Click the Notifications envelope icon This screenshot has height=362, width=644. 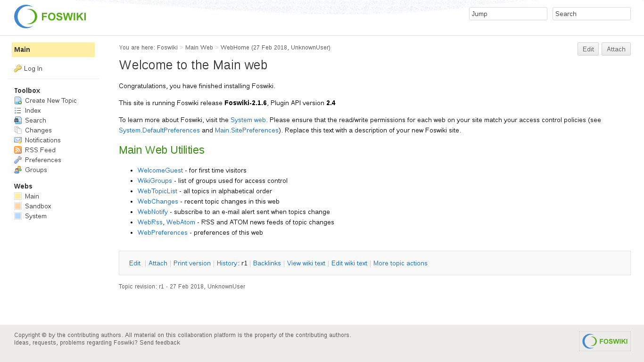(x=18, y=140)
